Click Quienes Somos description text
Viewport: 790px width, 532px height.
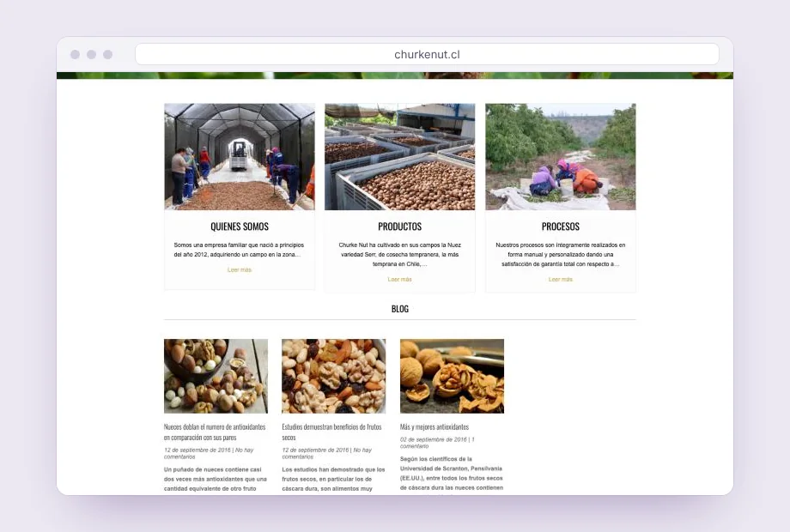tap(240, 250)
